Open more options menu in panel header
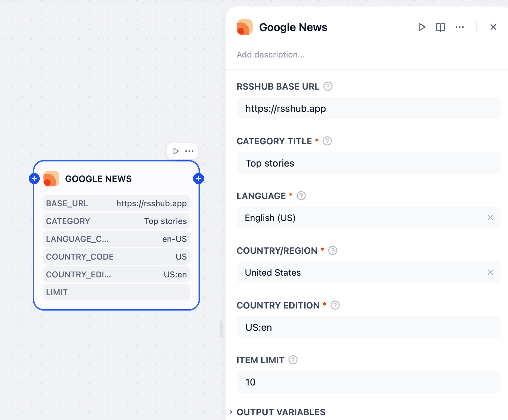508x420 pixels. (x=459, y=27)
